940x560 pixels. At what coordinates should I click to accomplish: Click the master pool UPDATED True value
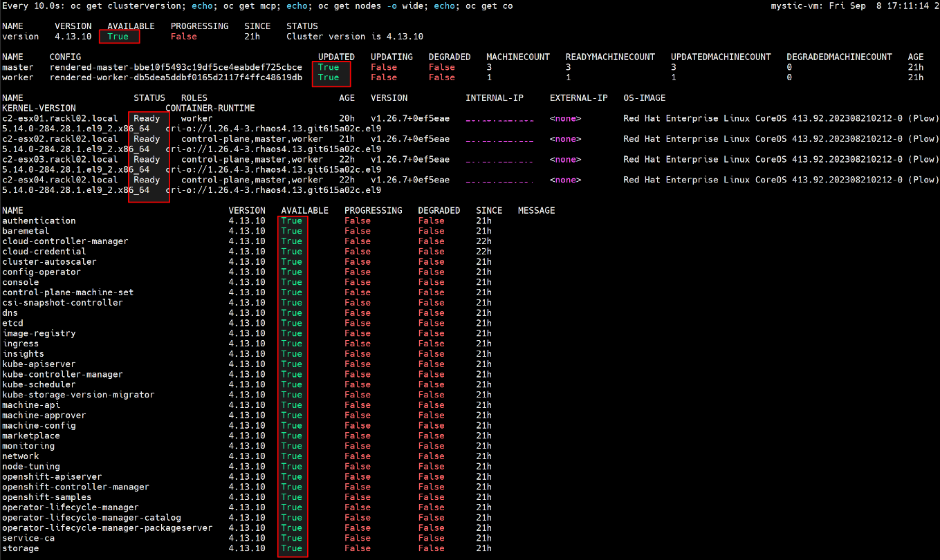click(x=329, y=67)
